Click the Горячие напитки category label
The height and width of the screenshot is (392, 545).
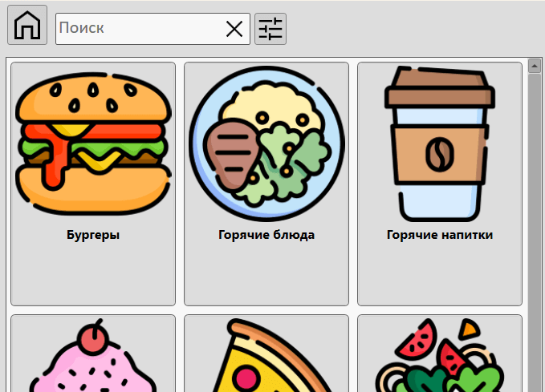[439, 236]
